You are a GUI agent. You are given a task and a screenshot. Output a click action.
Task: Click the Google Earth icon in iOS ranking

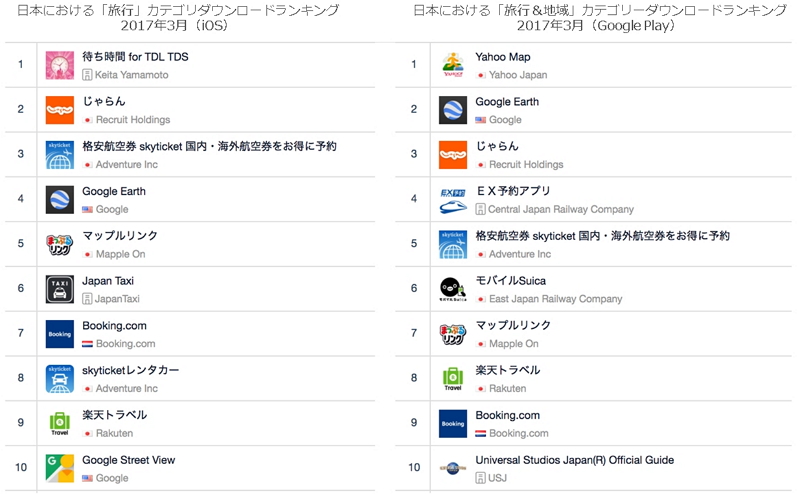(60, 200)
